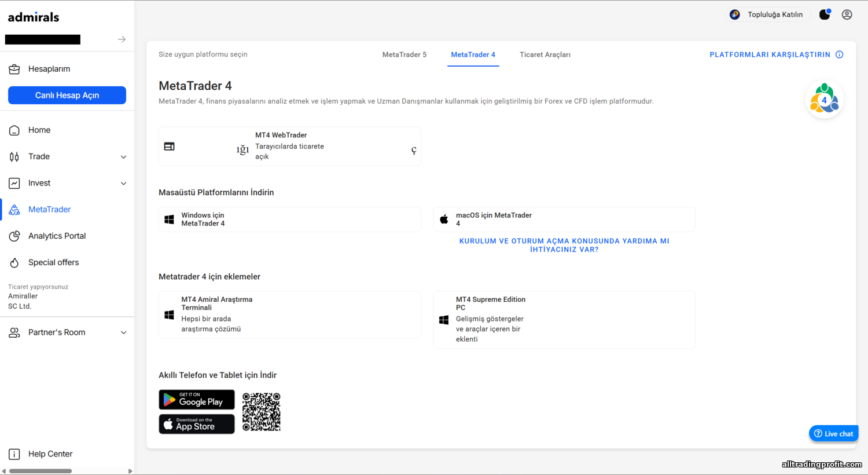Click the MetaTrader 4 round logo
The width and height of the screenshot is (868, 475).
click(x=824, y=100)
